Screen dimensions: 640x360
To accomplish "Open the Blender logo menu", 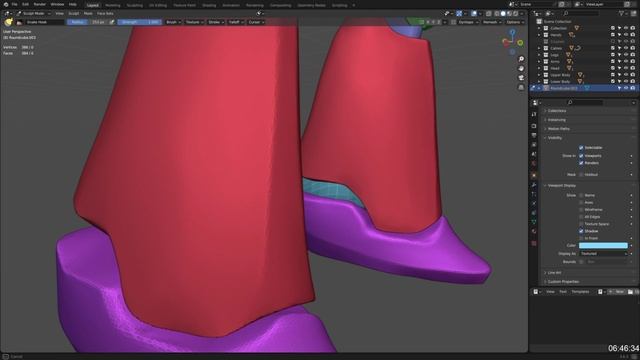I will pos(6,4).
